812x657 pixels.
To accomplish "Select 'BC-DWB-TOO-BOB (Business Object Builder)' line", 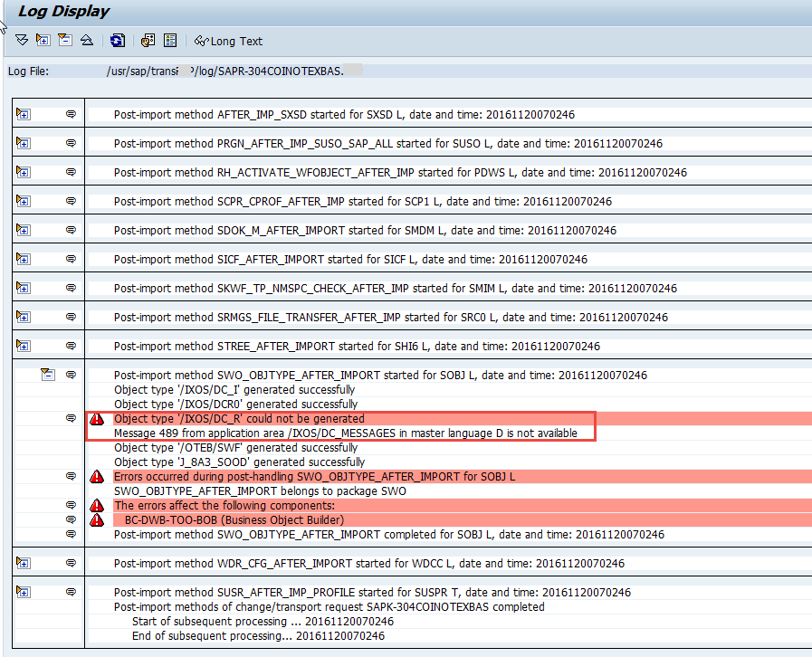I will (x=234, y=520).
